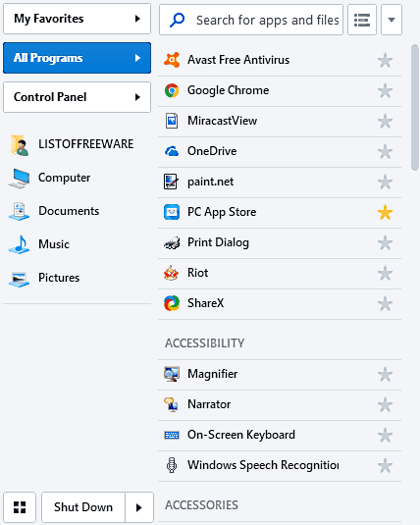Launch Google Chrome via its icon
420x525 pixels.
(172, 90)
